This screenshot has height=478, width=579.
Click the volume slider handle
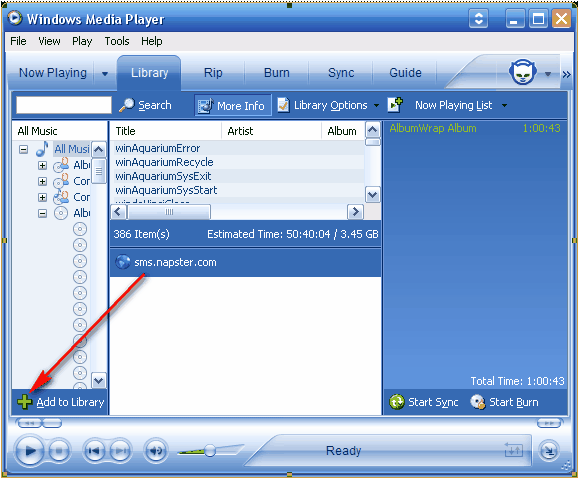(210, 450)
